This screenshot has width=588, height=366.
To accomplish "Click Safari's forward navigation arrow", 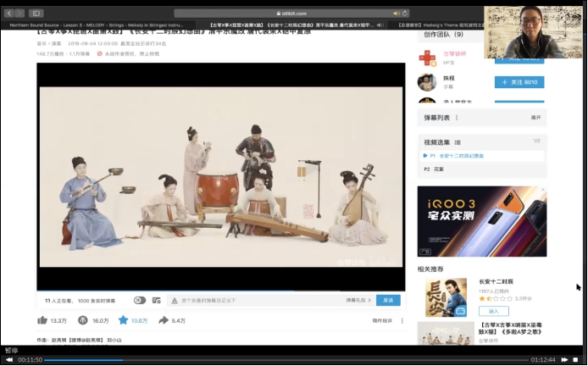I will tap(19, 14).
